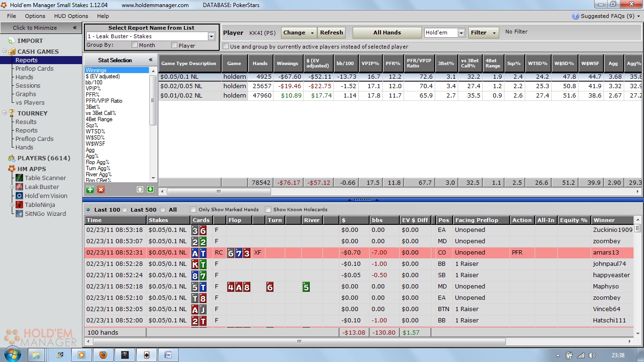
Task: Open Cash Games Graphs
Action: point(26,94)
